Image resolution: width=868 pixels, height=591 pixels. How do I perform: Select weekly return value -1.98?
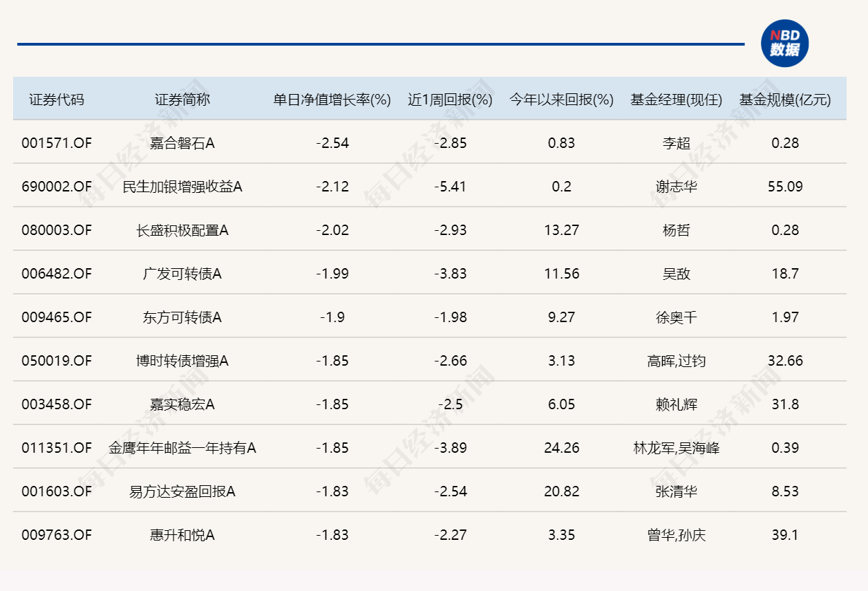pyautogui.click(x=451, y=317)
